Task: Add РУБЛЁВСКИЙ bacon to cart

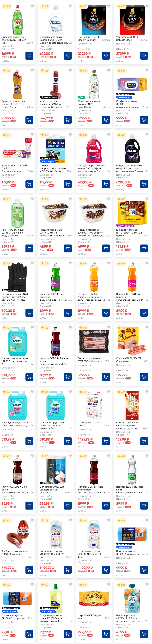Action: [106, 377]
